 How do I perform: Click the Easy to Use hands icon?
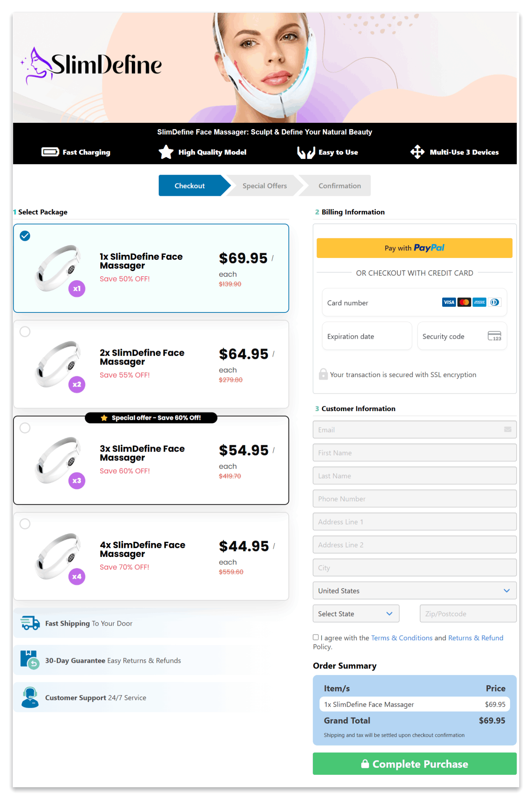pyautogui.click(x=306, y=152)
